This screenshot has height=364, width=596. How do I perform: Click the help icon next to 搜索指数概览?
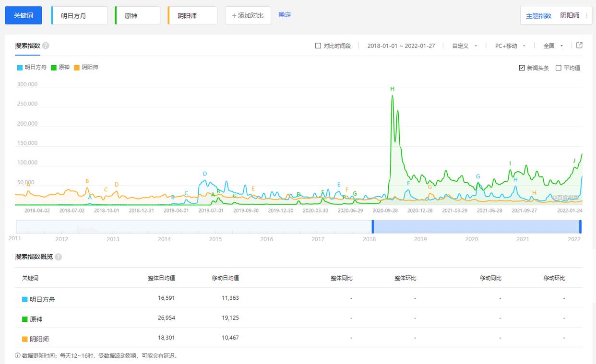(58, 257)
